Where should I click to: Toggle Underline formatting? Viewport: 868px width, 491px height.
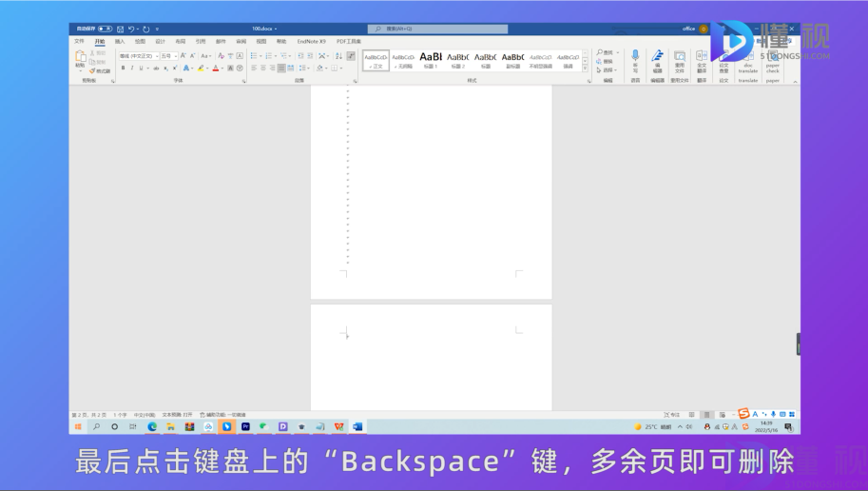point(141,69)
